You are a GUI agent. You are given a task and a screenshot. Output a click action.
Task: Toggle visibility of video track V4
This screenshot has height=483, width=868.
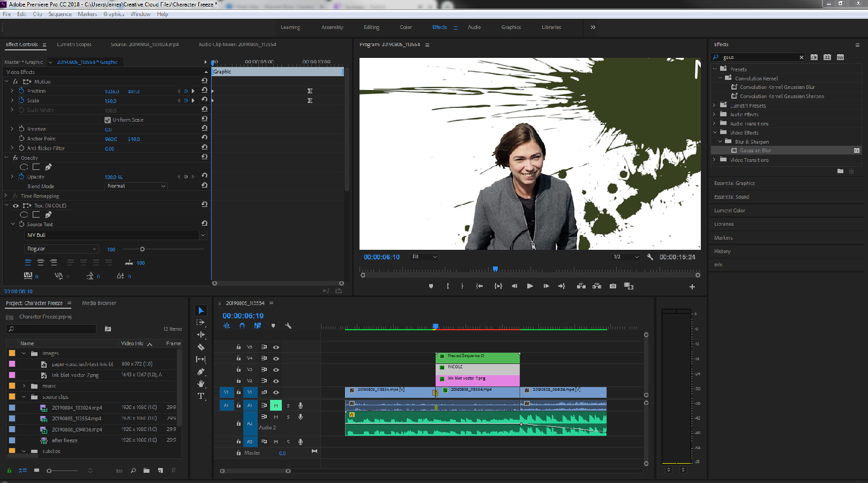click(x=276, y=358)
